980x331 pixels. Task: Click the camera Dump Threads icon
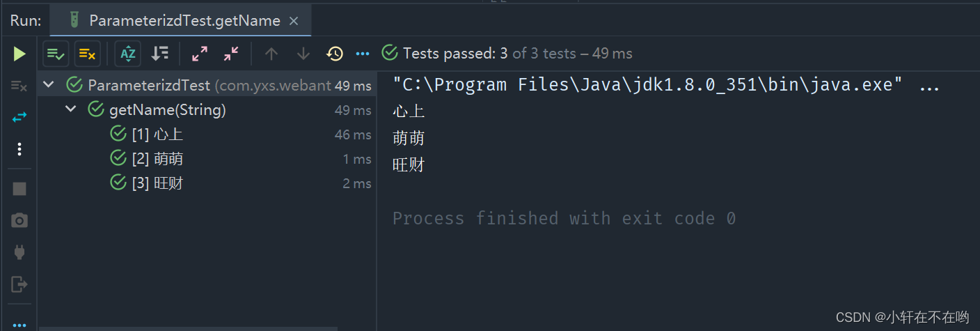[x=19, y=221]
